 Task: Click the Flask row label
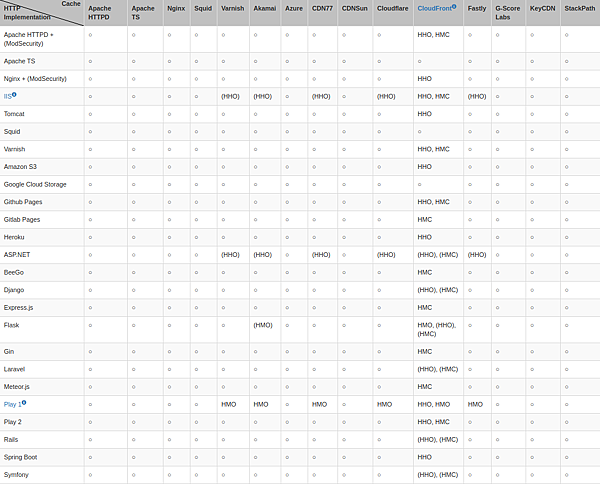tap(11, 325)
